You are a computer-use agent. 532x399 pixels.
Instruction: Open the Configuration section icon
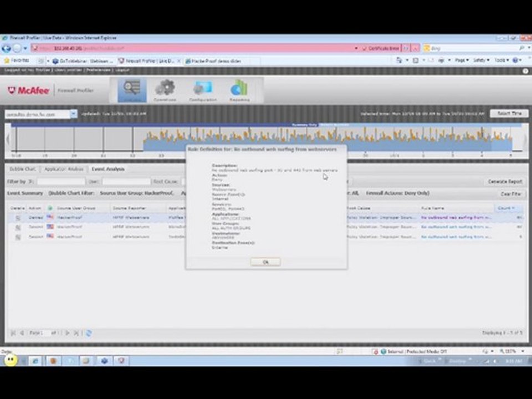click(203, 90)
